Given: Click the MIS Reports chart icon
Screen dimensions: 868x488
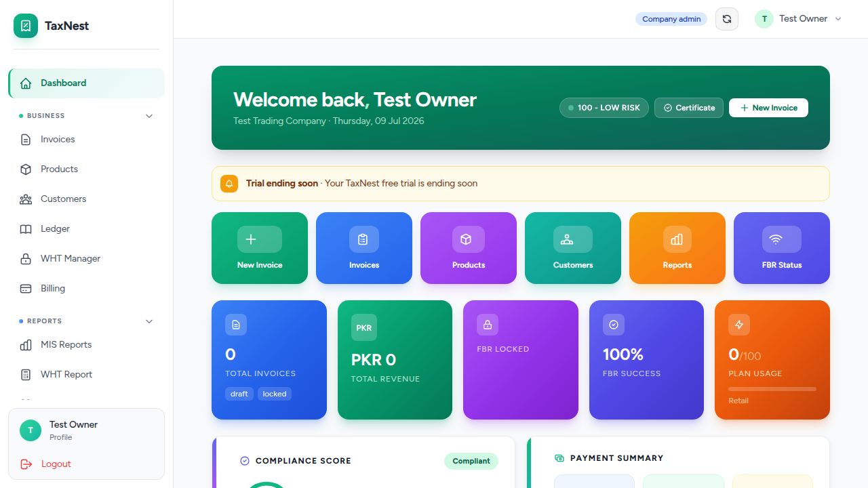Looking at the screenshot, I should click(x=26, y=345).
